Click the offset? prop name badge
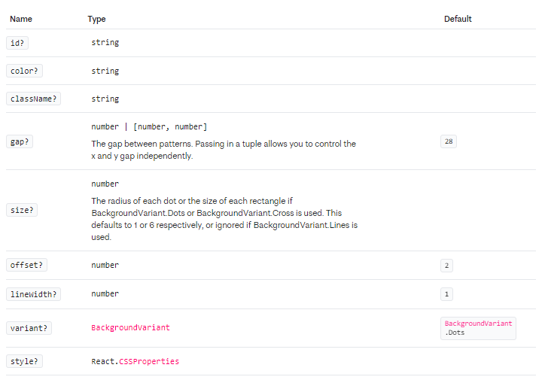The image size is (545, 392). (26, 266)
